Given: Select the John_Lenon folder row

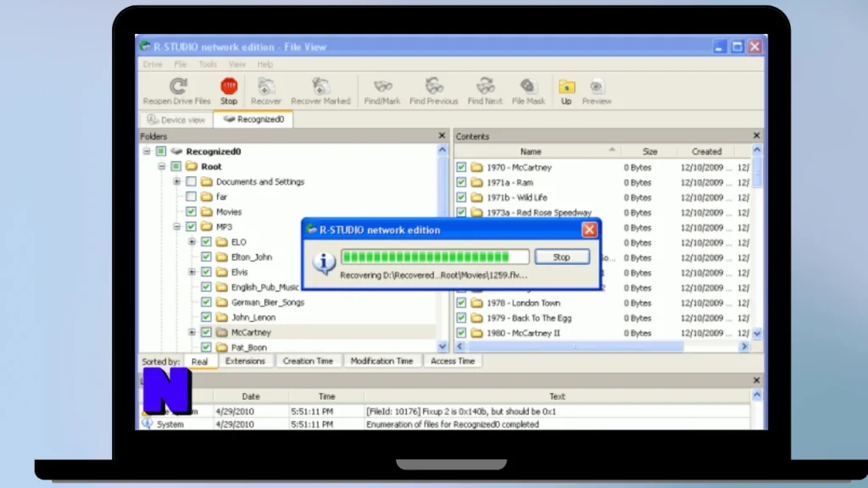Looking at the screenshot, I should point(253,317).
